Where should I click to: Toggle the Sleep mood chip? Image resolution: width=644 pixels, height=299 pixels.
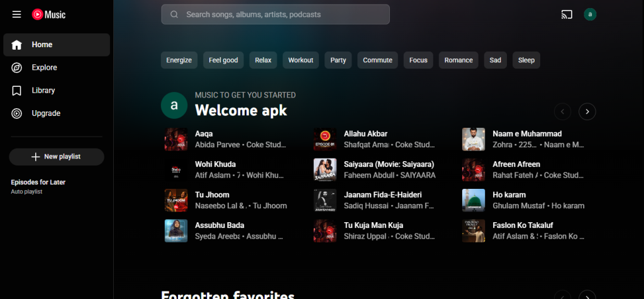[526, 60]
